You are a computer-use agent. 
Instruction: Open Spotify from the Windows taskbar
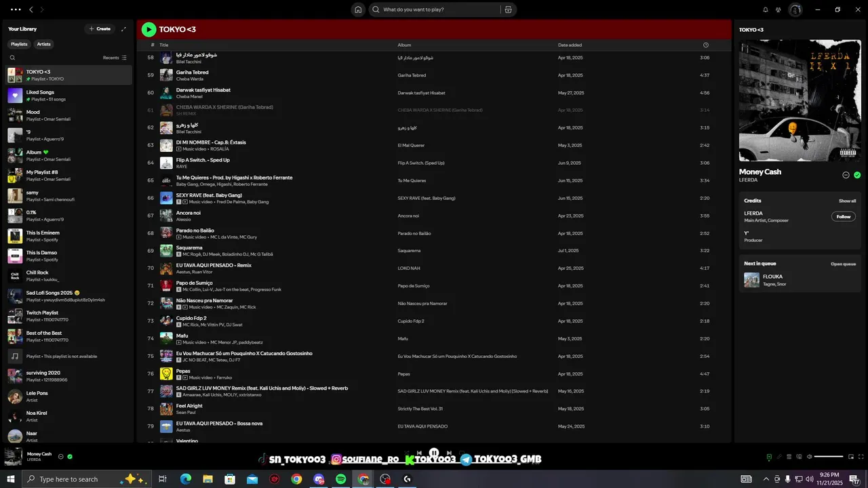coord(341,479)
